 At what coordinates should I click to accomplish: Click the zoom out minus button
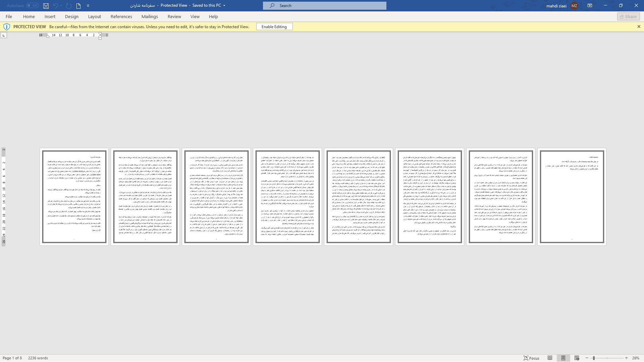[587, 358]
